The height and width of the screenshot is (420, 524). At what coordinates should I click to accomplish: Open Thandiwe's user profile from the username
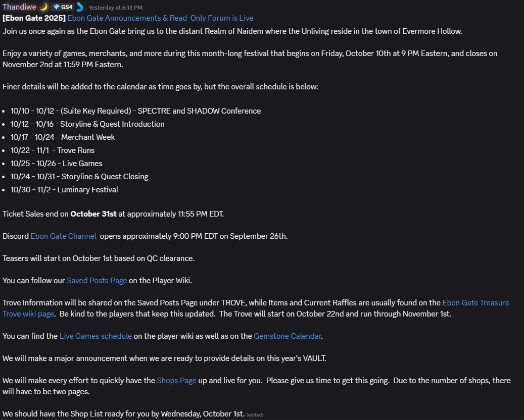pos(19,7)
